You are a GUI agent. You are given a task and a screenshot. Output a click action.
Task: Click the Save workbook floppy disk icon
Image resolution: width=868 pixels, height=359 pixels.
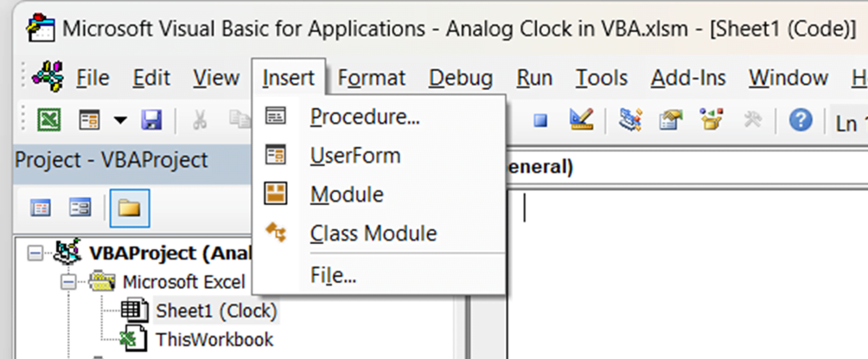point(151,120)
